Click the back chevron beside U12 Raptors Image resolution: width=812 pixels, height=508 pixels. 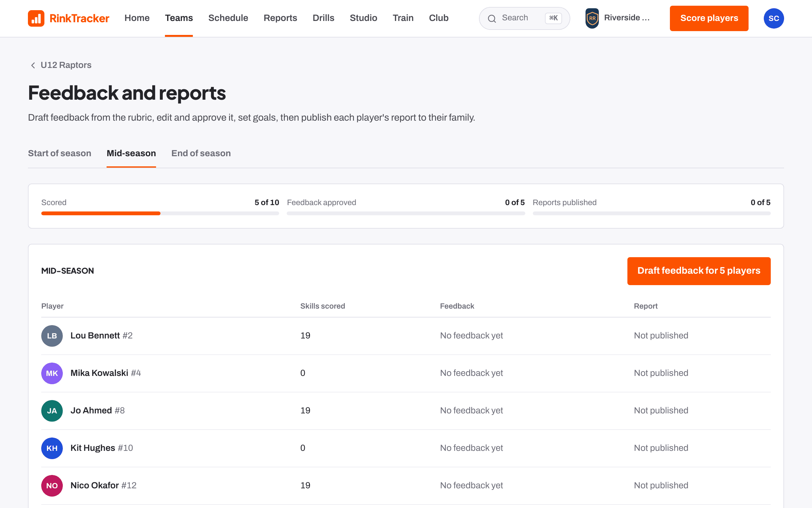[33, 65]
